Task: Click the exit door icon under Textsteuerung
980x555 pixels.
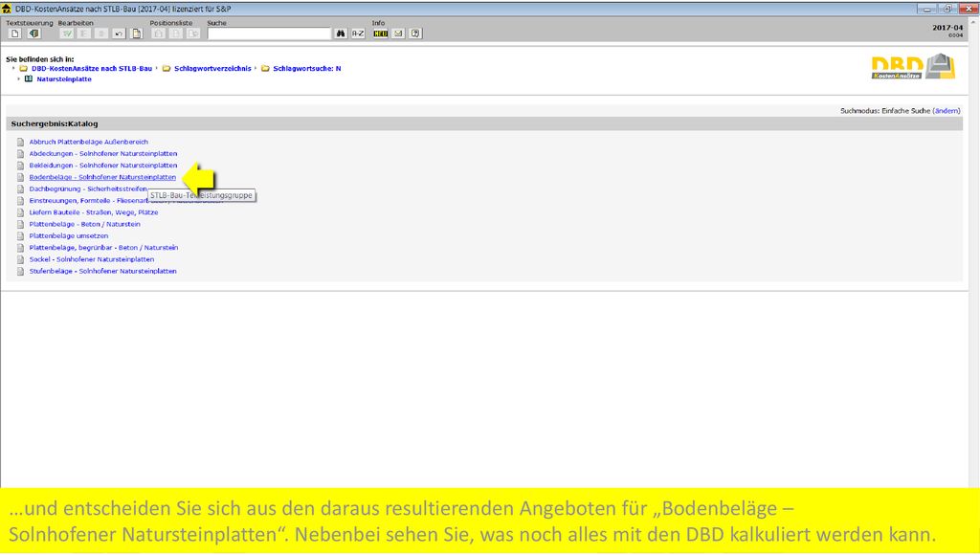Action: [x=33, y=33]
